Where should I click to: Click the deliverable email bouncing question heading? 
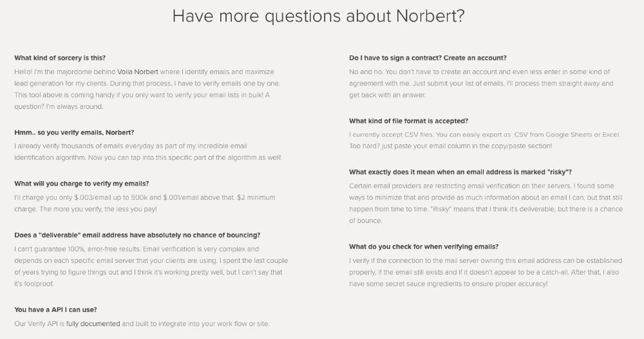137,235
